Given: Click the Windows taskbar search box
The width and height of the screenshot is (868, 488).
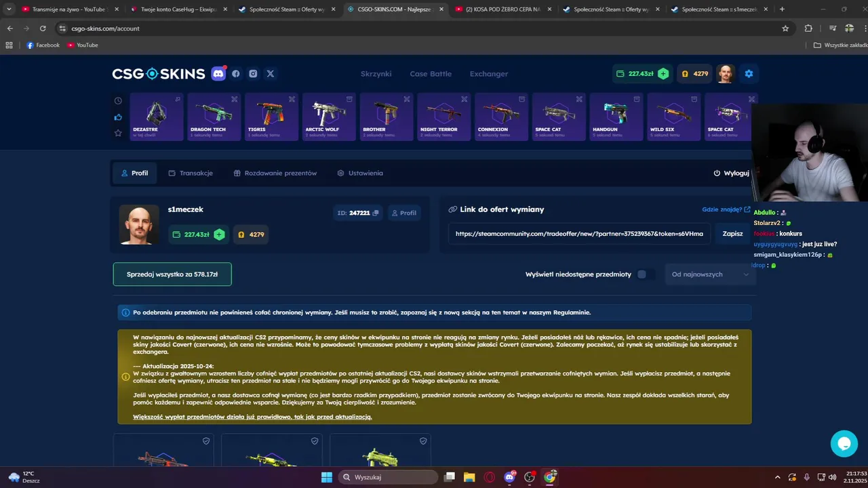Looking at the screenshot, I should pyautogui.click(x=387, y=477).
